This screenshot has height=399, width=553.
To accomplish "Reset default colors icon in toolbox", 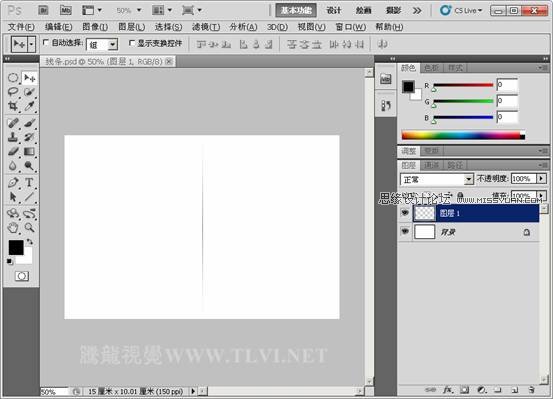I will pos(10,261).
